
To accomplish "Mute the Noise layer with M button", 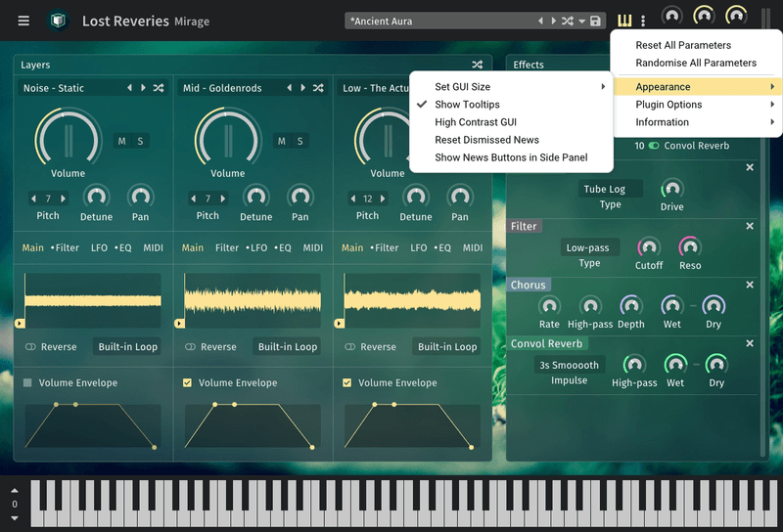I will (x=122, y=141).
